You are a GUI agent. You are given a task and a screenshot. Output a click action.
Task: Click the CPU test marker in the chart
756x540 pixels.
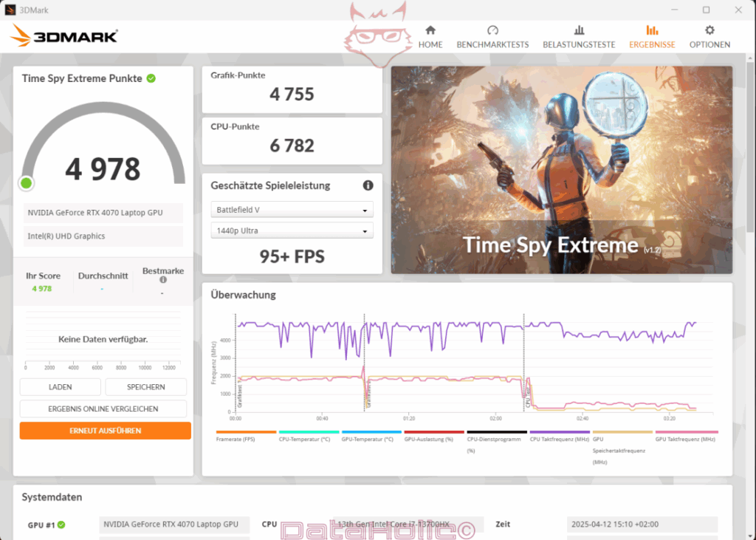(x=528, y=398)
